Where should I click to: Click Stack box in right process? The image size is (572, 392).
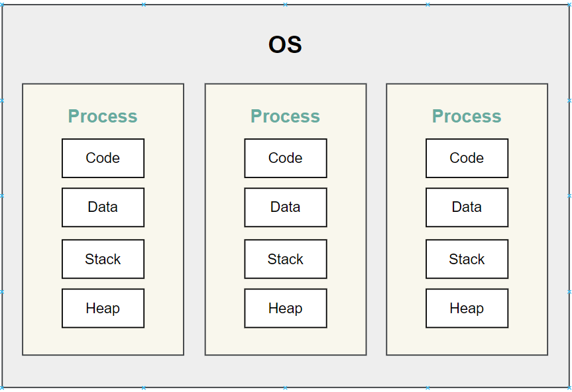click(x=467, y=259)
